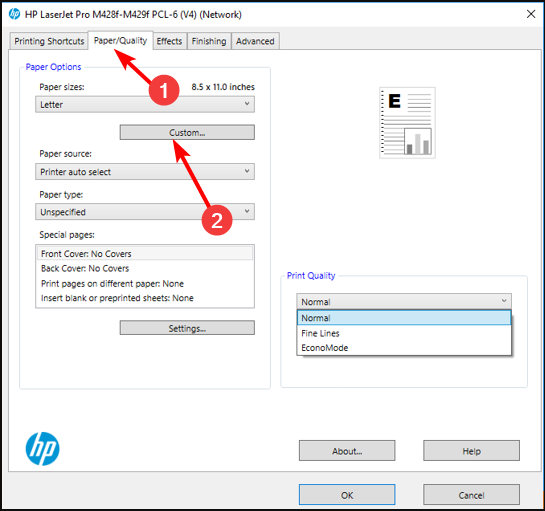Open the Help button

471,451
